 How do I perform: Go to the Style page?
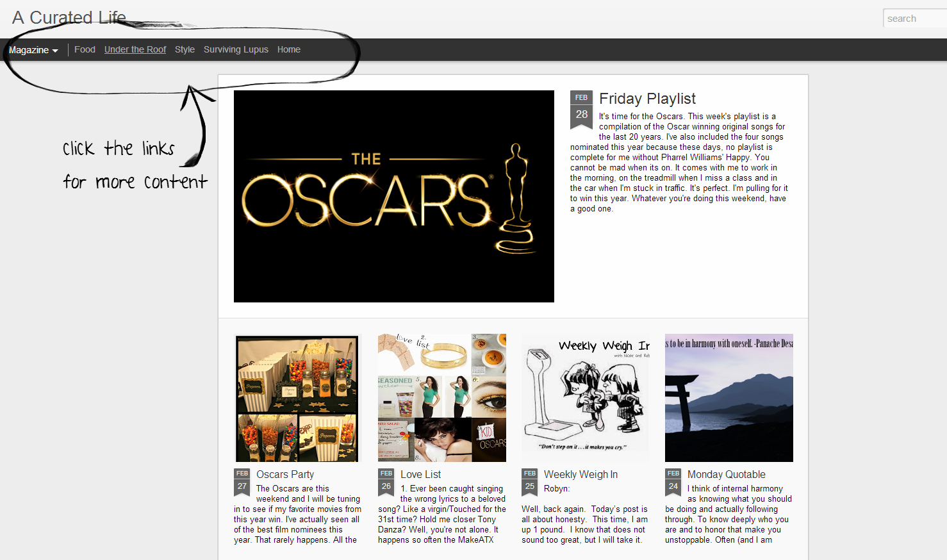coord(185,49)
